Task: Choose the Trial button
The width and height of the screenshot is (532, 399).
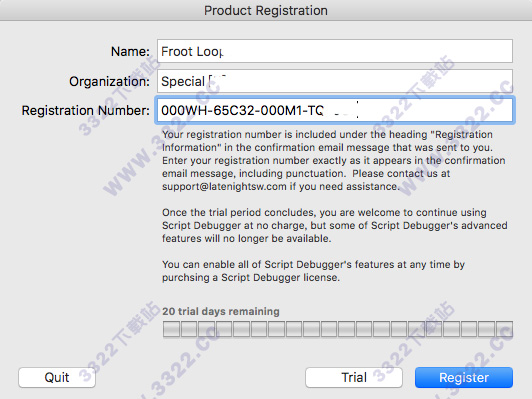Action: tap(354, 377)
